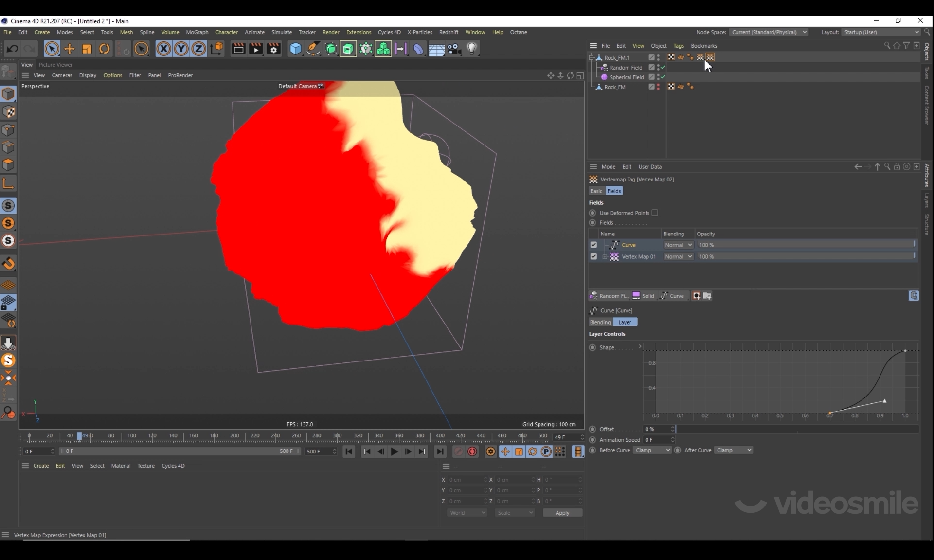This screenshot has width=934, height=560.
Task: Switch to the Blending tab
Action: coord(600,322)
